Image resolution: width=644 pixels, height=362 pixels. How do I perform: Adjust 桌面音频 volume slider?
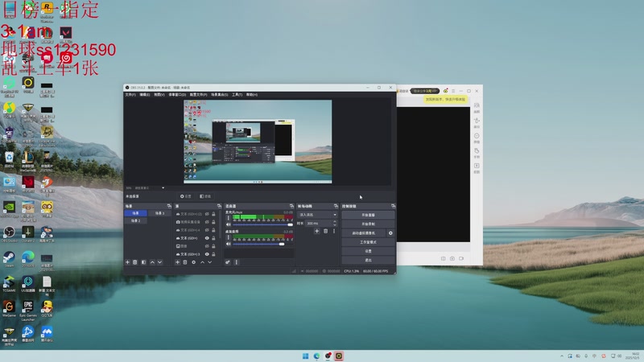pos(262,244)
